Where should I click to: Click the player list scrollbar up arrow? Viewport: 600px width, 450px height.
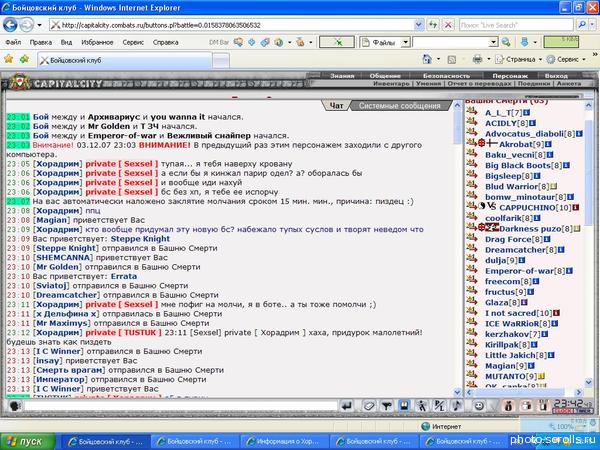[x=589, y=106]
